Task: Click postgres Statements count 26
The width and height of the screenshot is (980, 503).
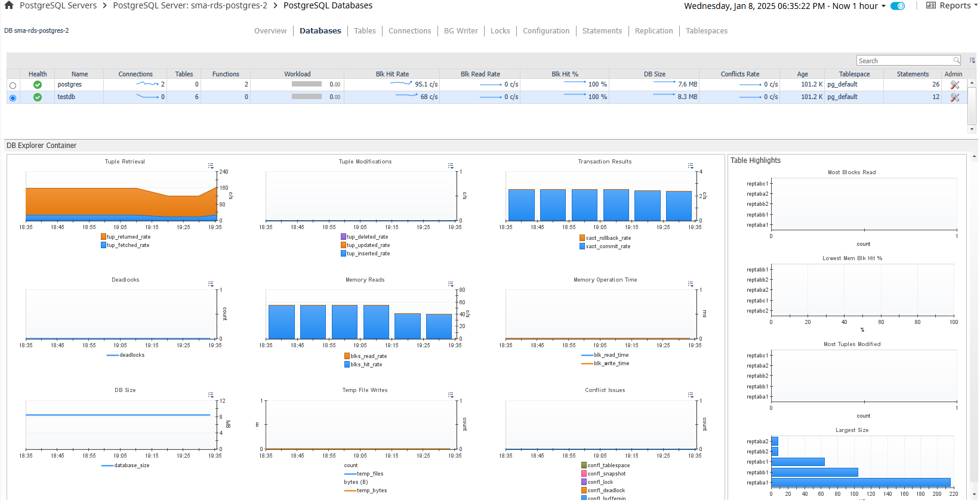Action: [x=936, y=85]
